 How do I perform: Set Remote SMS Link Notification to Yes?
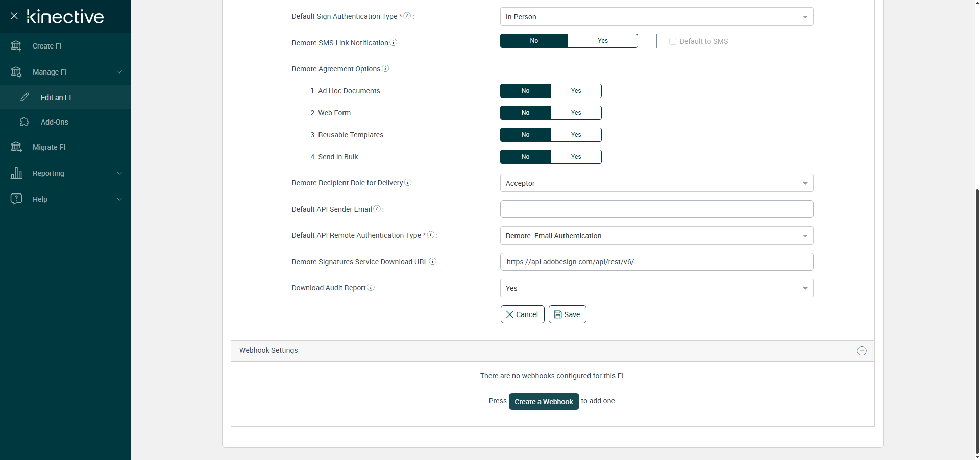pos(603,41)
